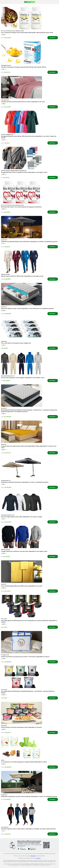This screenshot has width=59, height=868.
Task: Open the Abiti da uomo sartoriali deal title
Action: click(x=22, y=276)
